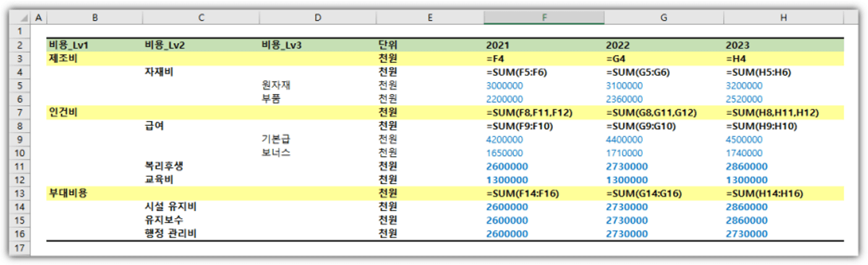This screenshot has width=868, height=265.
Task: Select the 원자재 cell
Action: pos(318,85)
